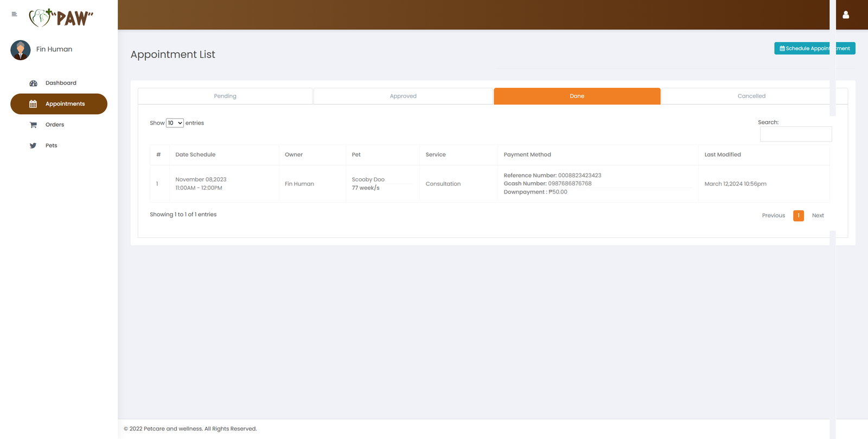The image size is (868, 439).
Task: Switch to the Cancelled tab
Action: click(751, 96)
